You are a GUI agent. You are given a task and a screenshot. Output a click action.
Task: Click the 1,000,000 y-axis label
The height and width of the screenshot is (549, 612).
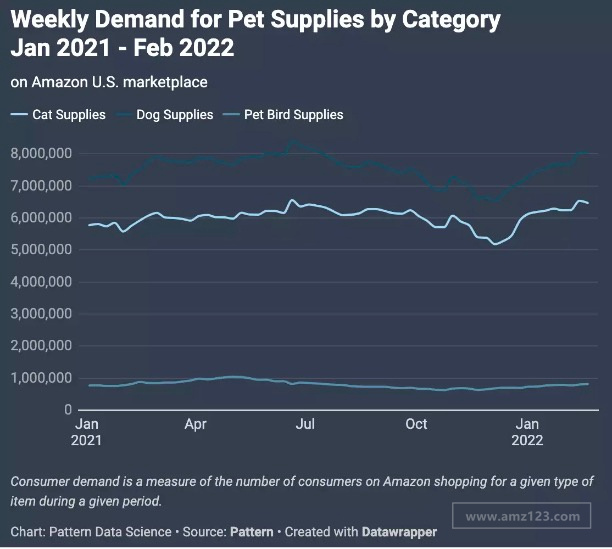(x=42, y=378)
